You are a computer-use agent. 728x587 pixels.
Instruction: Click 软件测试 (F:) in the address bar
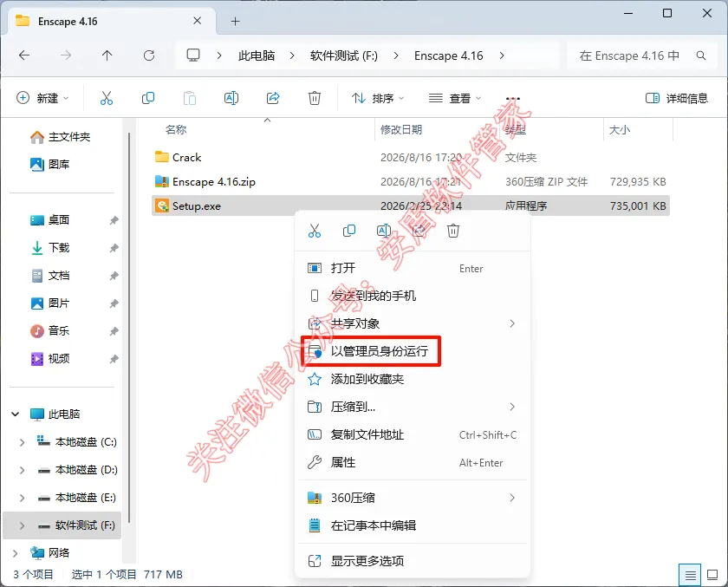(344, 55)
